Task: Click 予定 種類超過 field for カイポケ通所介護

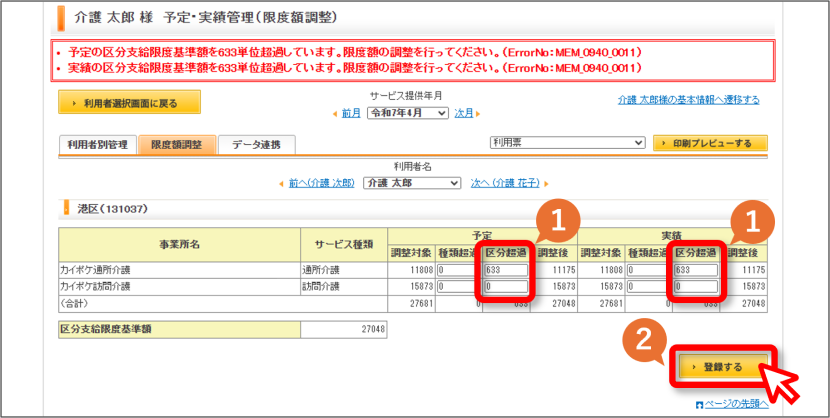Action: tap(458, 270)
